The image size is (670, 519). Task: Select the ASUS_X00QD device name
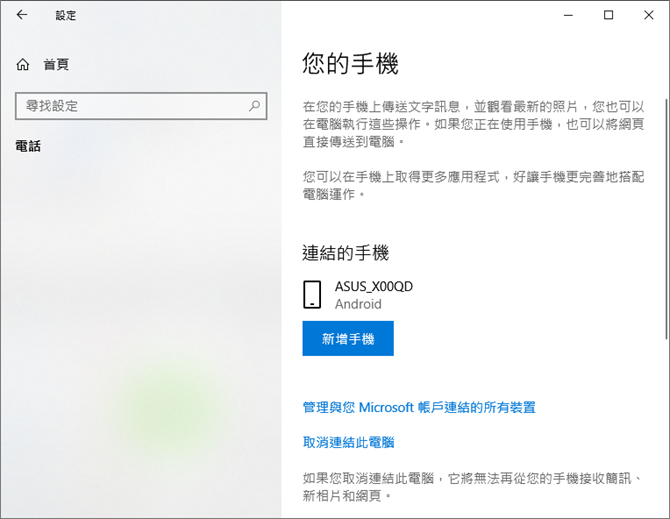click(x=374, y=286)
